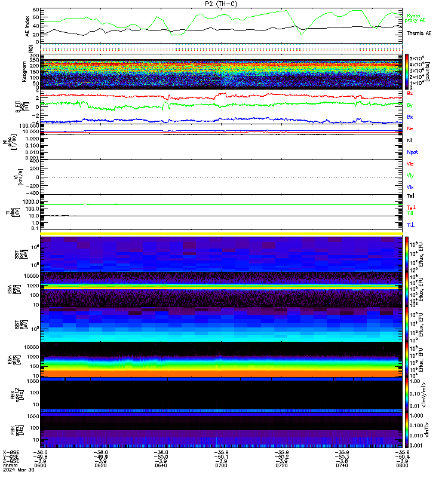The height and width of the screenshot is (478, 448).
Task: Click inside the ESA electrons spectrogram panel
Action: pyautogui.click(x=221, y=360)
